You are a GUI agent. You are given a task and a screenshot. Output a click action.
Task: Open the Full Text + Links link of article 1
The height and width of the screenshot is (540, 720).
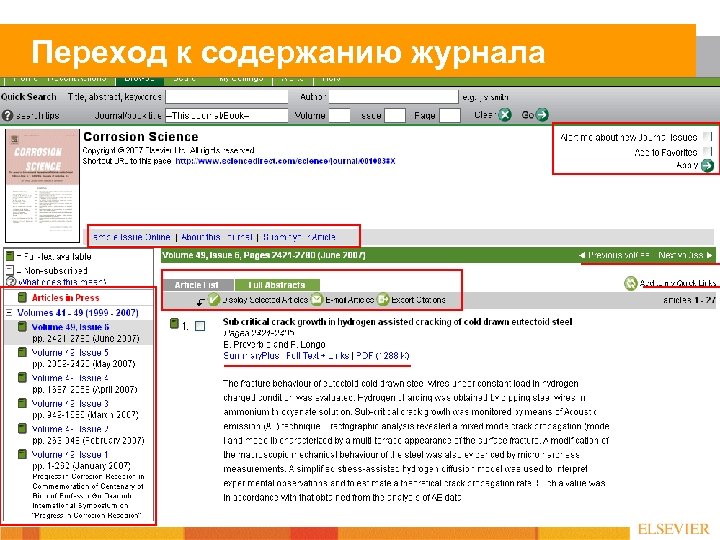coord(317,356)
